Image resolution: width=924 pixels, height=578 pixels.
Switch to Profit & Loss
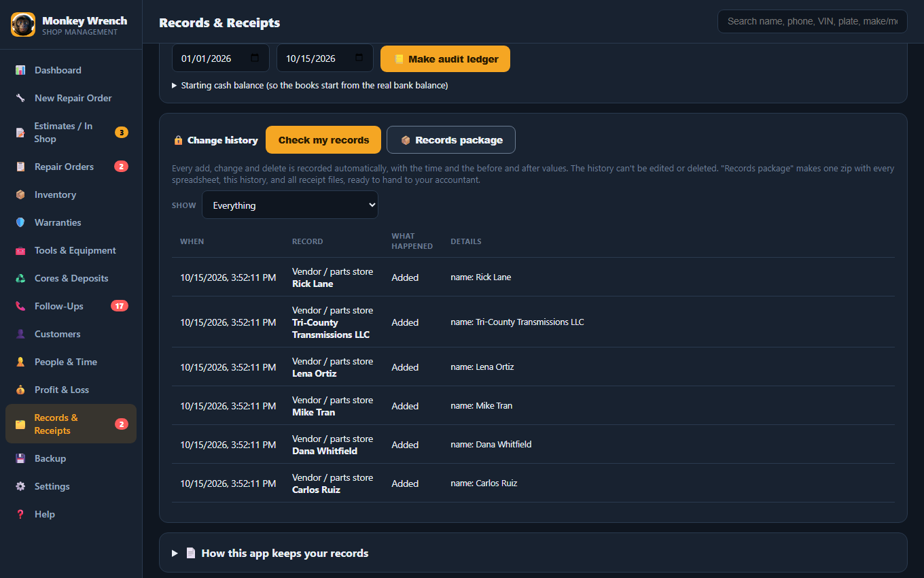click(x=71, y=390)
